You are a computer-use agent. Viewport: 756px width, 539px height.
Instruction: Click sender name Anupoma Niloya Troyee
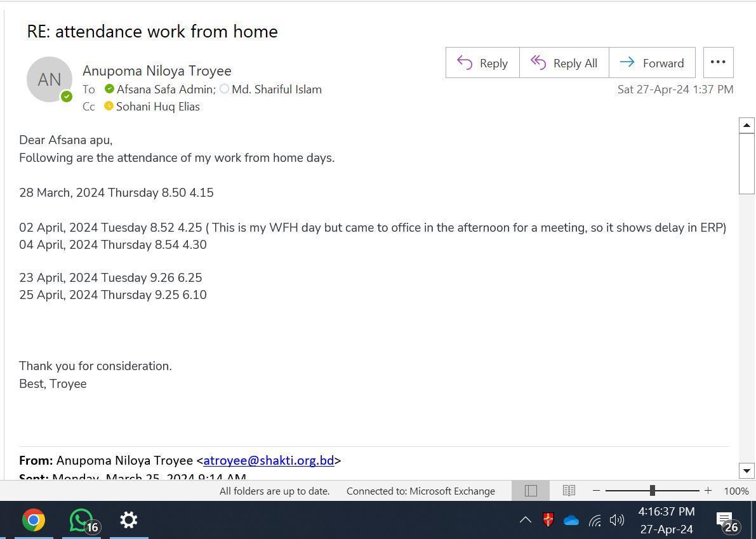click(157, 70)
